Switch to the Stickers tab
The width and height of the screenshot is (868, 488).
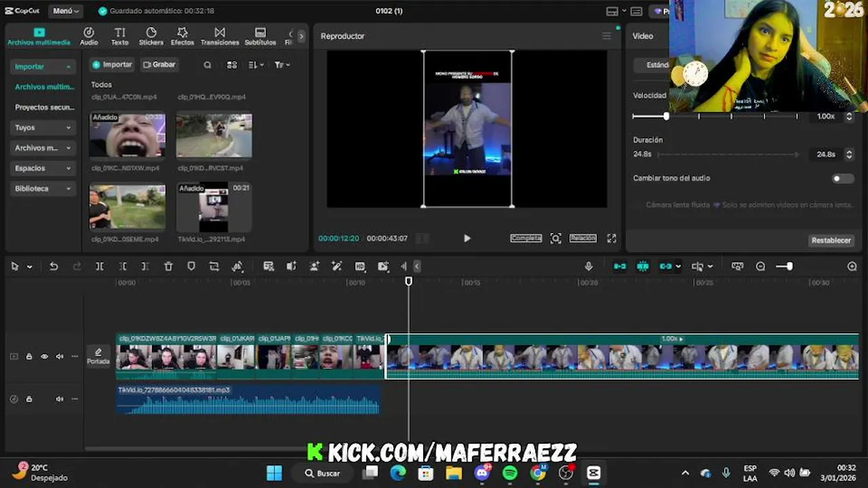point(151,37)
